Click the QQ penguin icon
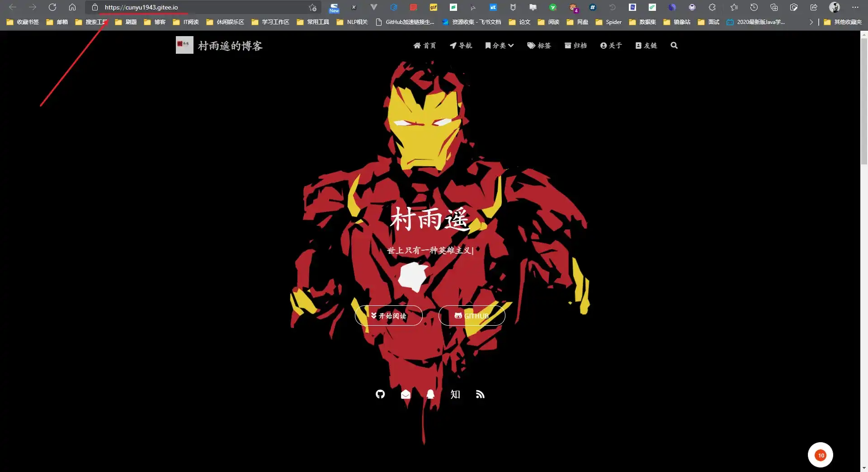868x472 pixels. pyautogui.click(x=430, y=394)
